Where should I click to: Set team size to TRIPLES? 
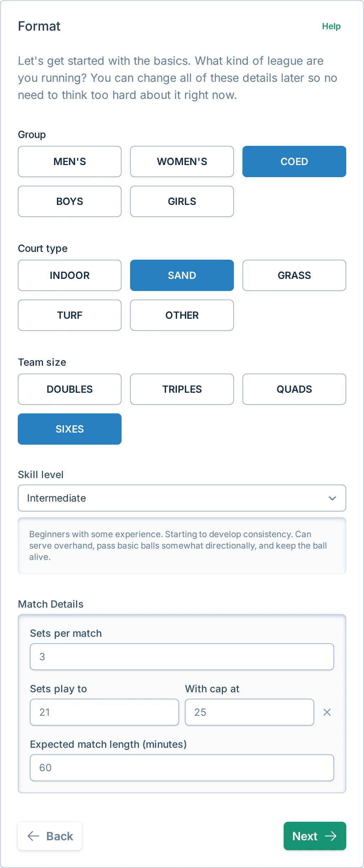(182, 389)
